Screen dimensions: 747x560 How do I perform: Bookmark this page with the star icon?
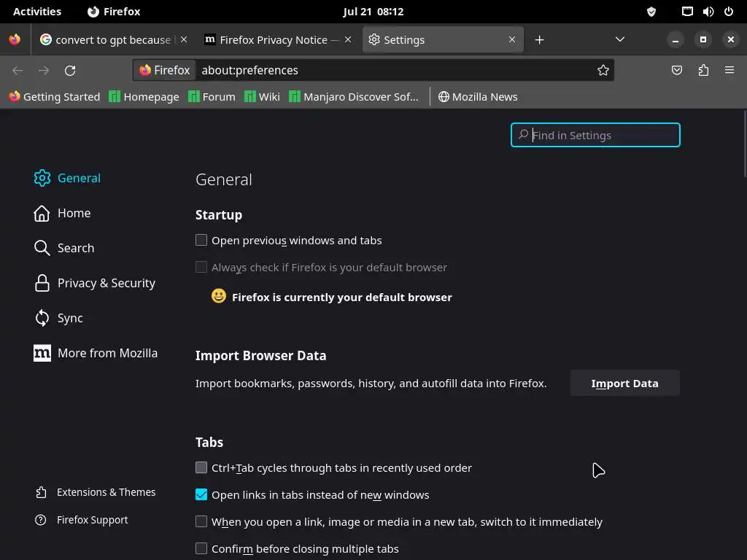pyautogui.click(x=603, y=70)
